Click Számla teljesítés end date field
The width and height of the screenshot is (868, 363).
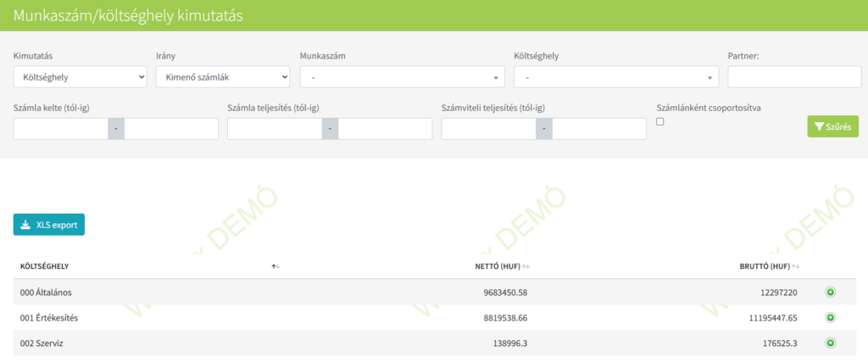(x=385, y=129)
